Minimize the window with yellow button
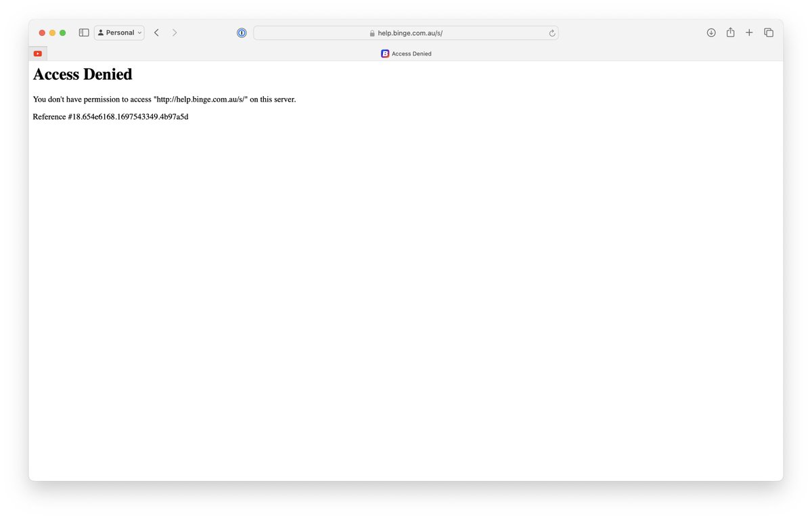 [52, 32]
